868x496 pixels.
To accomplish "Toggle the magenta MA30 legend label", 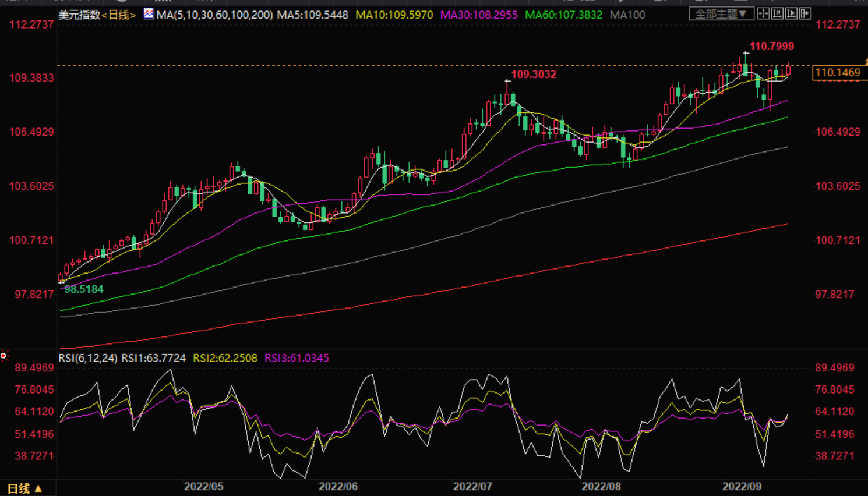I will (x=478, y=15).
